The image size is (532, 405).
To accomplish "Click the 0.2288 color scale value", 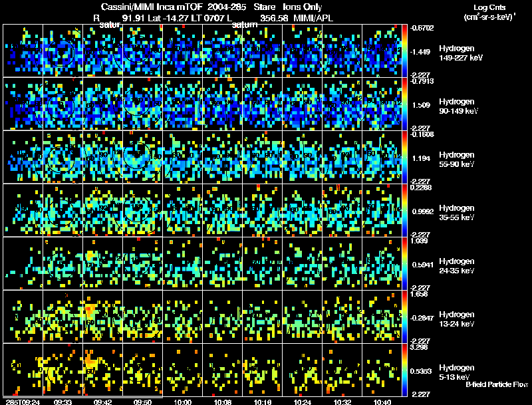I will 421,188.
